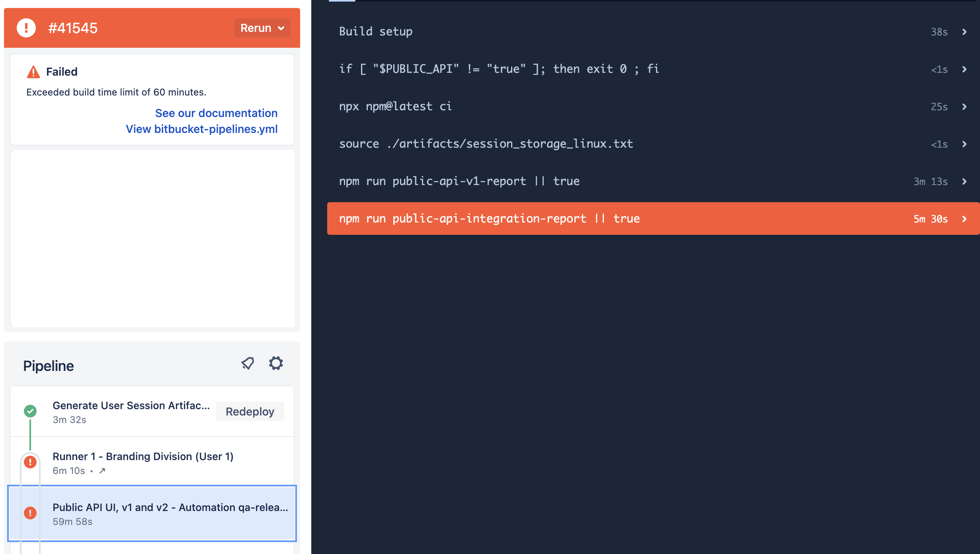Click the Failed warning triangle icon

click(33, 72)
